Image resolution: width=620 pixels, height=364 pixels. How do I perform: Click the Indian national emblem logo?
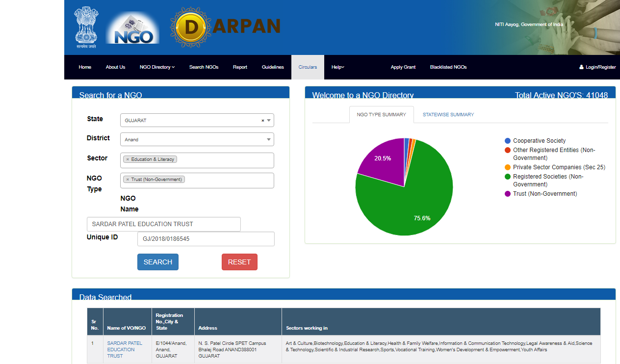tap(86, 27)
